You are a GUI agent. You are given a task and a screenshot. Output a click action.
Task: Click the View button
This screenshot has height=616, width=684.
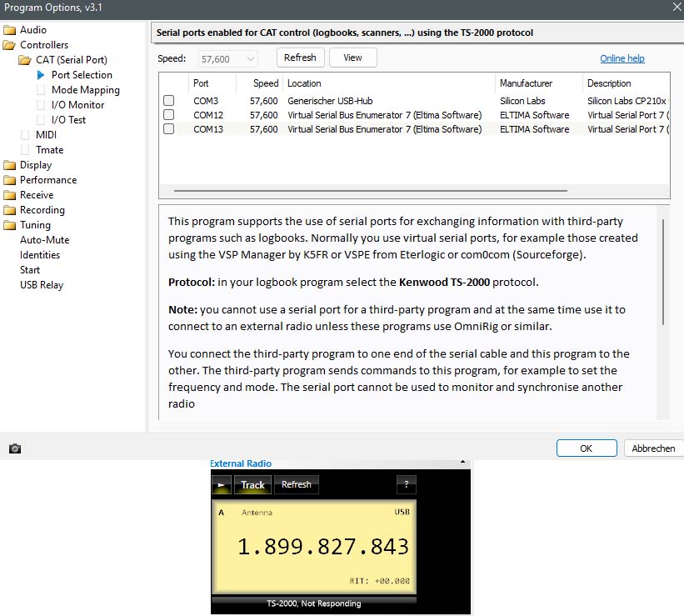point(352,58)
